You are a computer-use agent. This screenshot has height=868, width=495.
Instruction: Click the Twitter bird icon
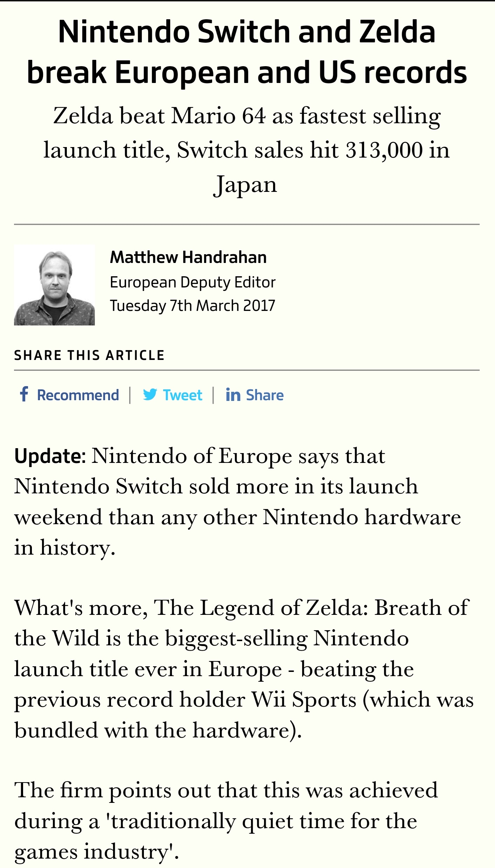click(x=150, y=395)
